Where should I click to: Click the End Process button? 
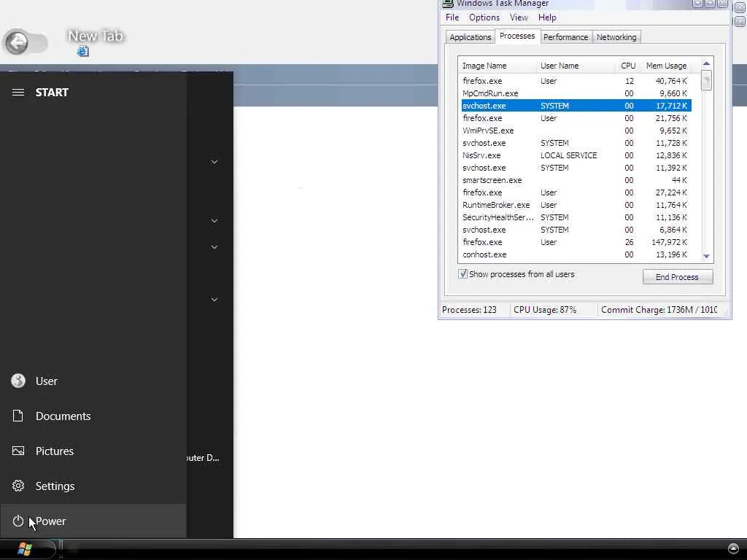click(x=677, y=276)
